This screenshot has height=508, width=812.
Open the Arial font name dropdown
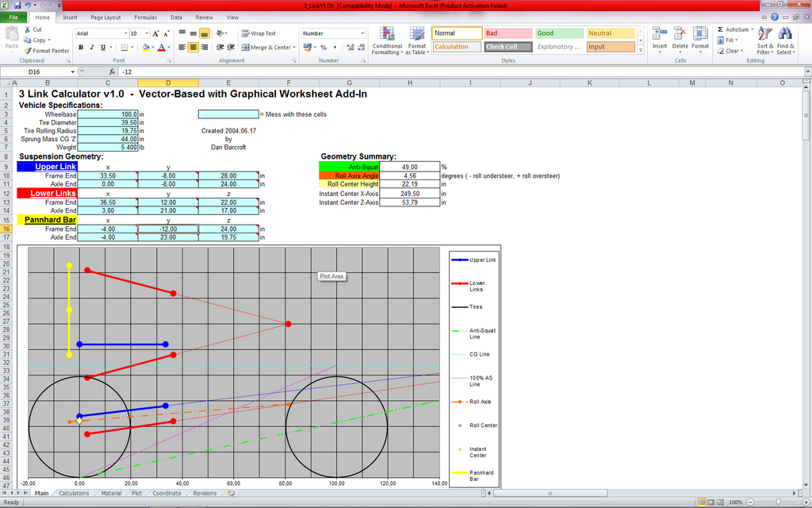(x=125, y=33)
